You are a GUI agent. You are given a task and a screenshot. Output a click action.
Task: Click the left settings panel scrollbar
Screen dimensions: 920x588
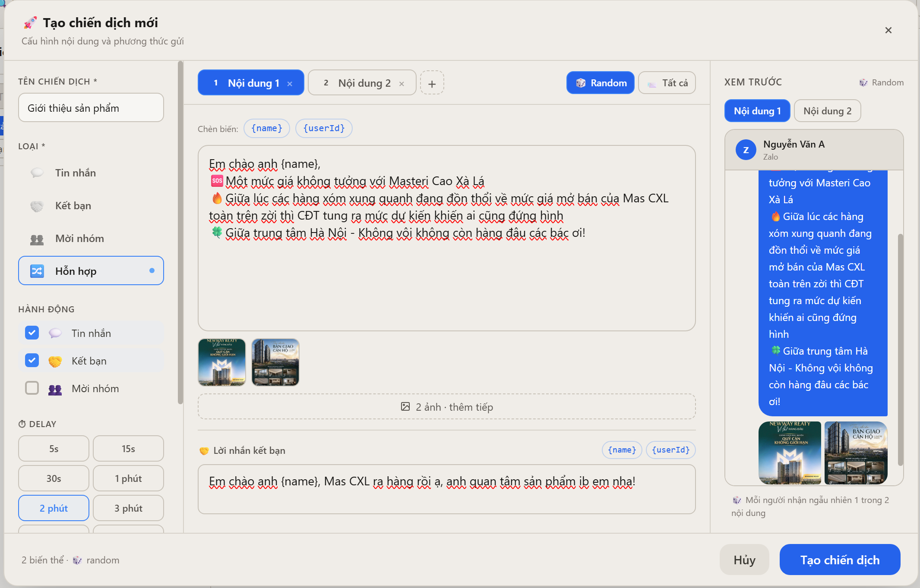[x=180, y=233]
